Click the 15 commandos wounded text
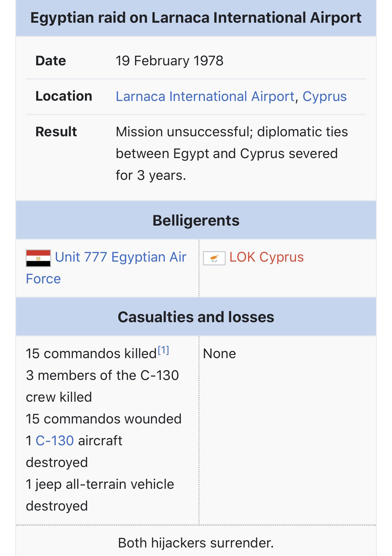 [x=104, y=419]
